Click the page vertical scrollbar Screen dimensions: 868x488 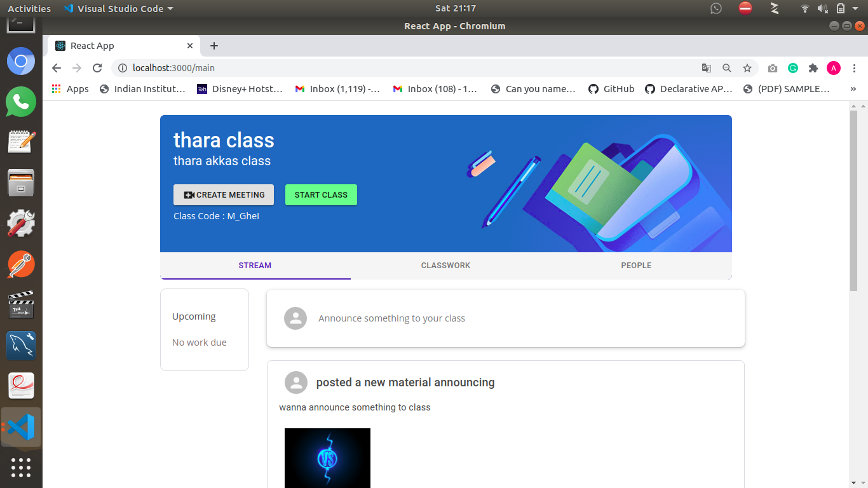click(853, 201)
